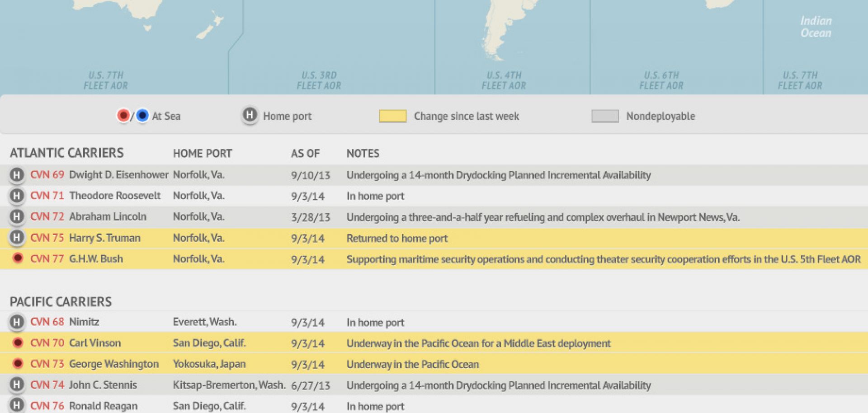Click the U.S. 5th Fleet AOR note for Bush
The height and width of the screenshot is (413, 868).
[604, 259]
